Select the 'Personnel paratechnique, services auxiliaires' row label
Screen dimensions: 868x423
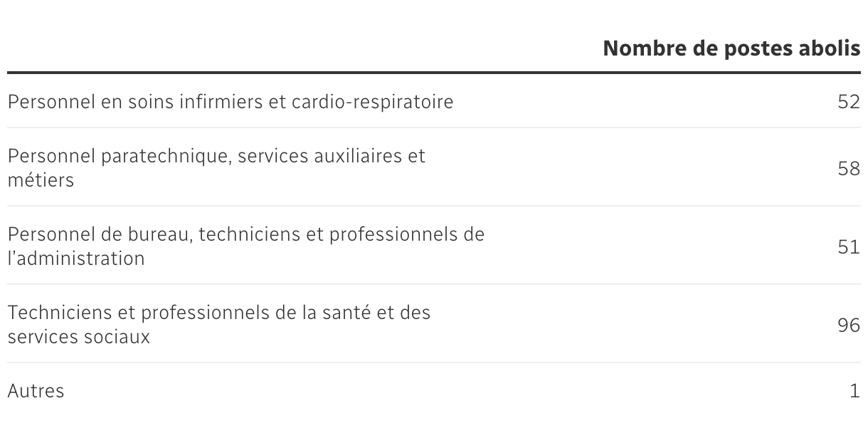pos(216,168)
